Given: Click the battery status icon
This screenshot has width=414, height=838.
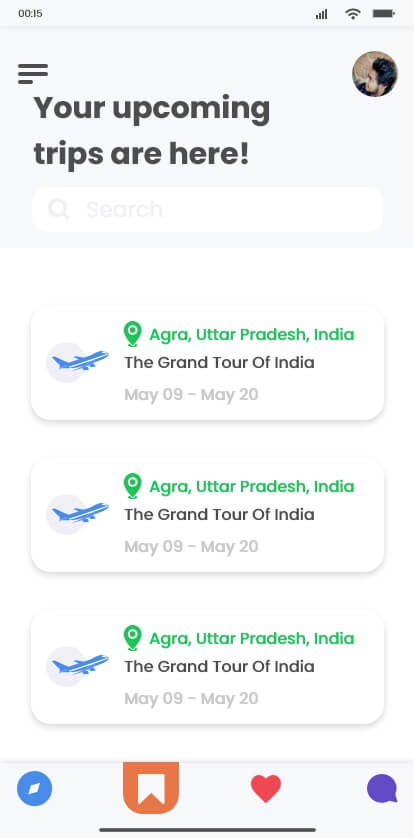Looking at the screenshot, I should coord(384,14).
